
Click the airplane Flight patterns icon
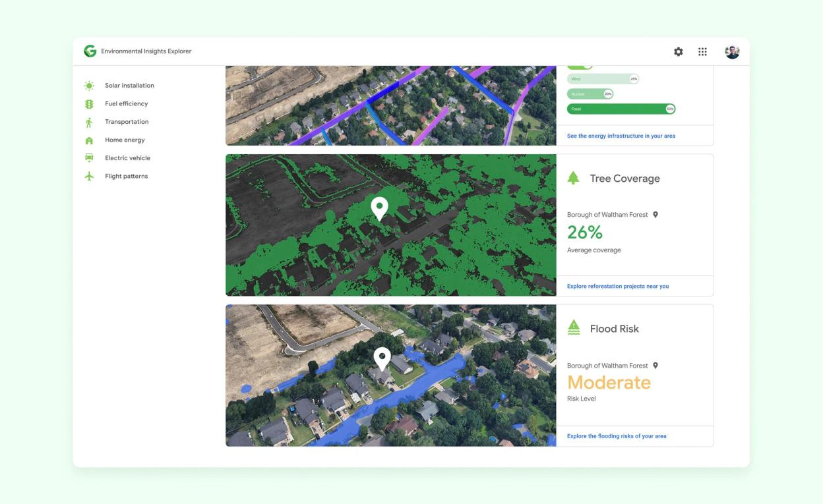tap(89, 177)
